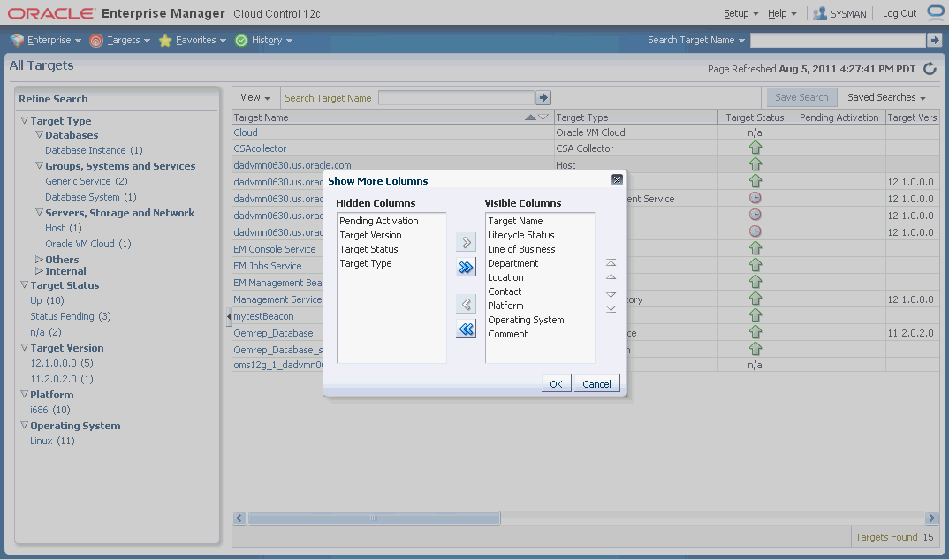Screen dimensions: 949x560
Task: Remove selected column from Visible Columns
Action: pos(466,304)
